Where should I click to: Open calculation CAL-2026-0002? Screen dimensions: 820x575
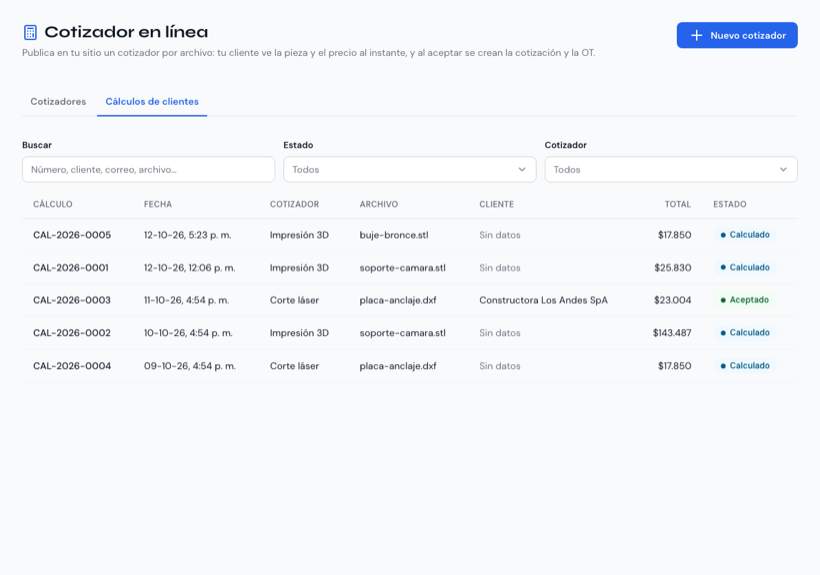(x=72, y=333)
